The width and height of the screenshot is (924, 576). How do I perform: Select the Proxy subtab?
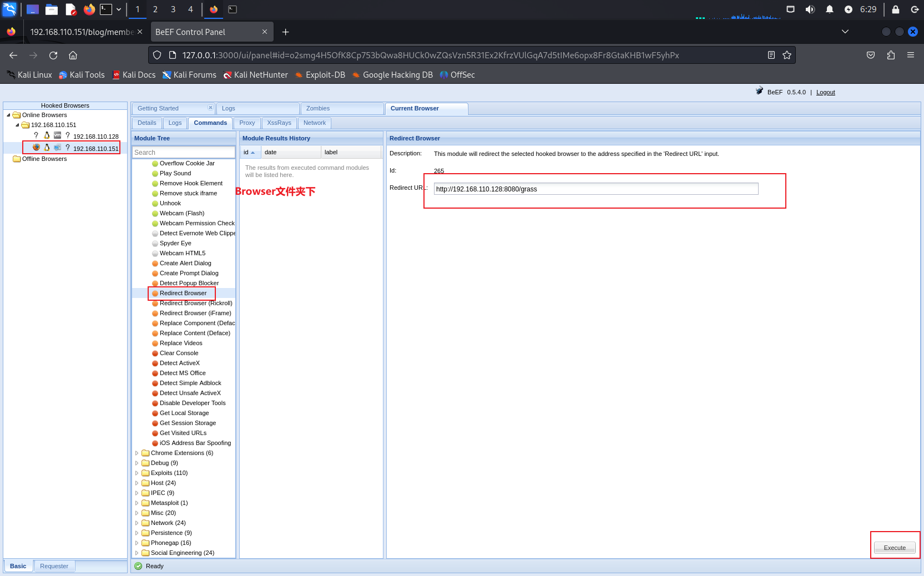click(x=247, y=123)
